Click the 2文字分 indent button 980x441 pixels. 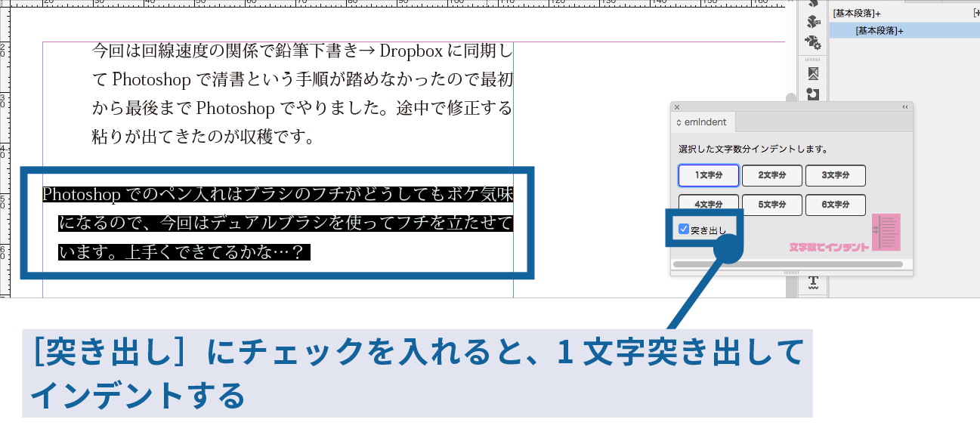pos(772,175)
